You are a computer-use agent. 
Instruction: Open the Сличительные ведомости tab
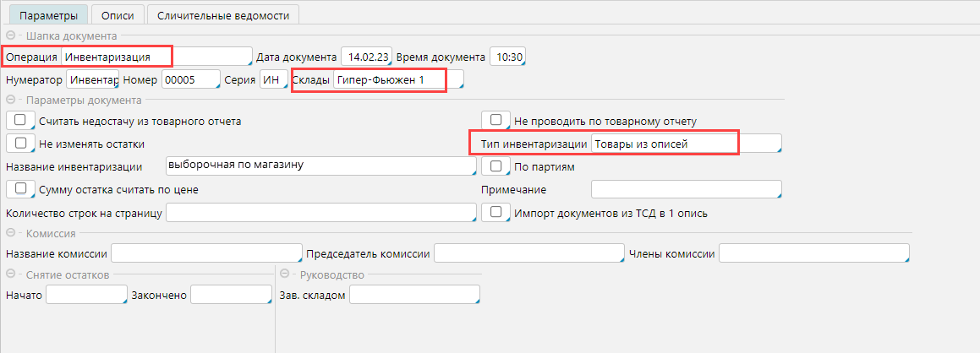[222, 15]
